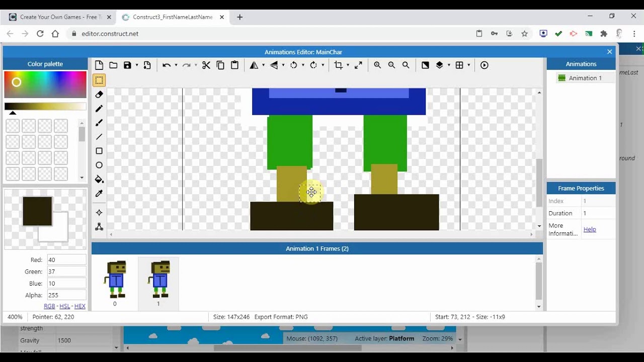Reset zoom with plain magnifier icon

406,65
